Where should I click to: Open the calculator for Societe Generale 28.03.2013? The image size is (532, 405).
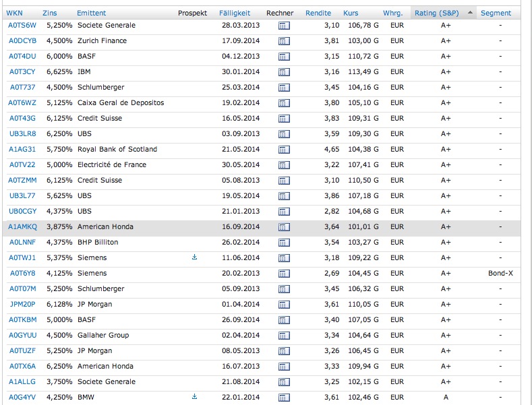pos(284,26)
